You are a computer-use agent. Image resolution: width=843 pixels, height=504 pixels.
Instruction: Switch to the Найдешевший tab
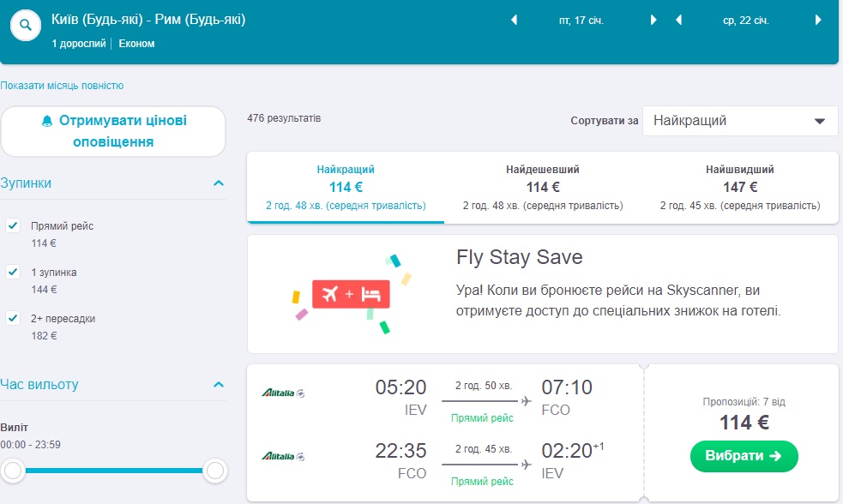(543, 187)
